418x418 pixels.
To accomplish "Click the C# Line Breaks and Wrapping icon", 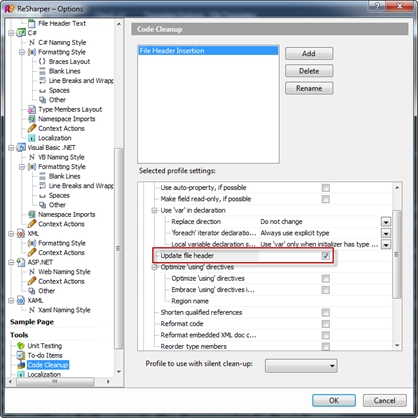I will 42,81.
